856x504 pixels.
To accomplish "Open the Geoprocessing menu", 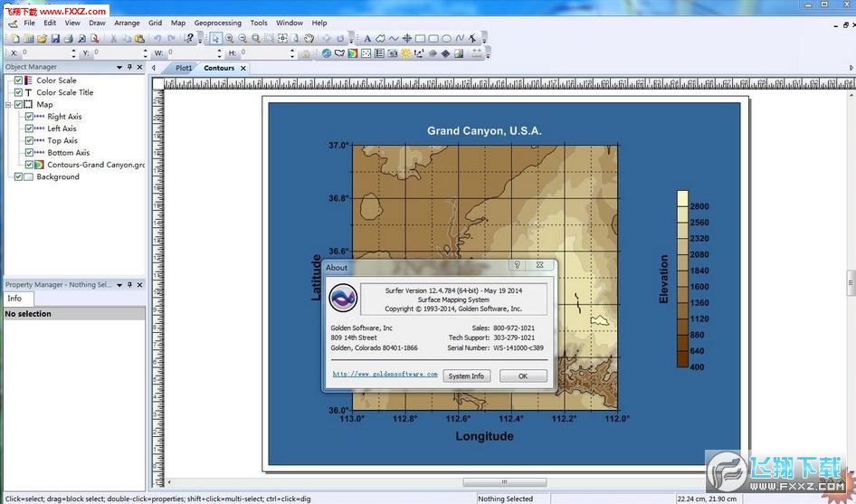I will coord(217,23).
